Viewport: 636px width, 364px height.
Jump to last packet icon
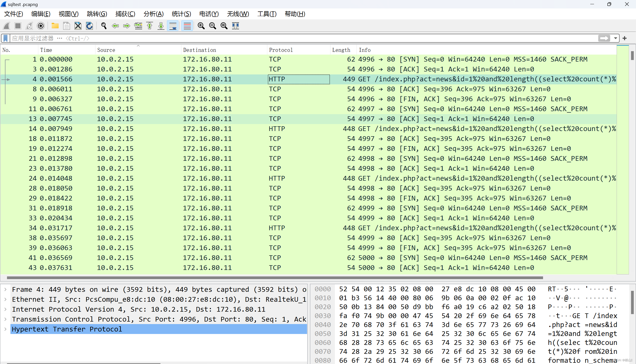tap(161, 26)
